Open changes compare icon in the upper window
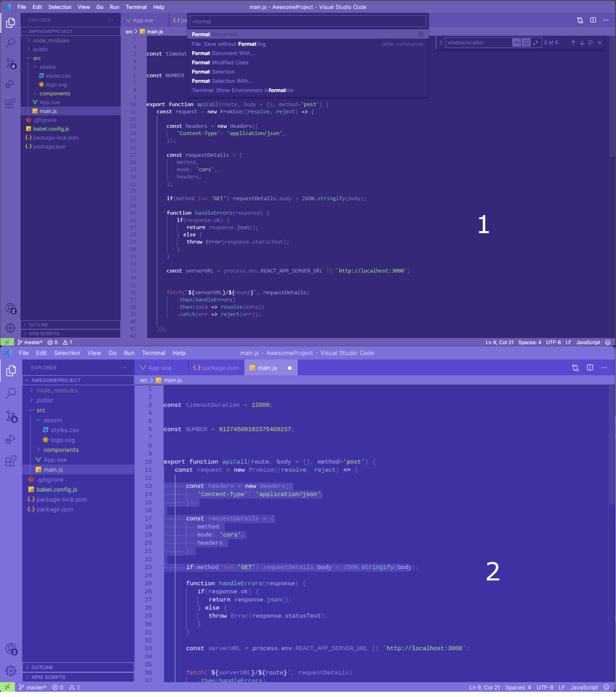The width and height of the screenshot is (616, 697). [x=580, y=20]
